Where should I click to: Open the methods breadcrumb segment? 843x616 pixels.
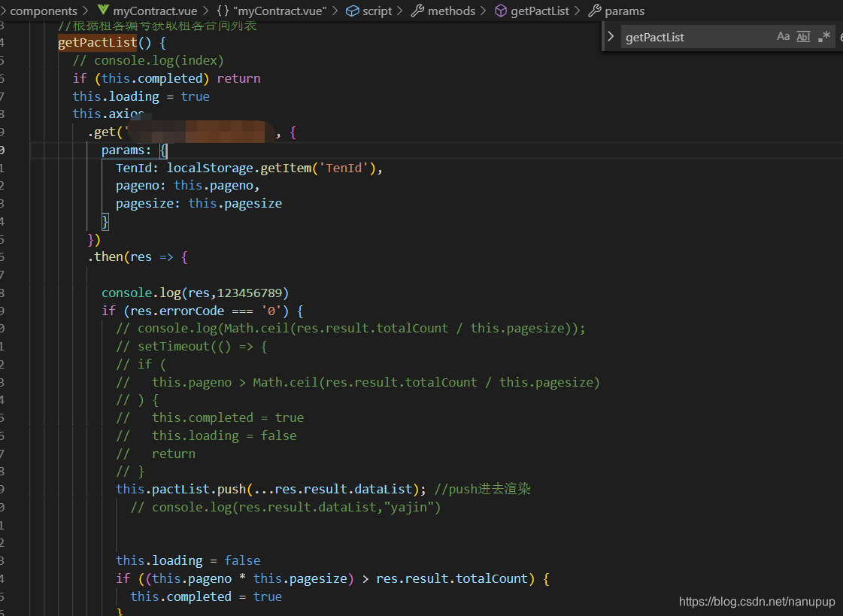coord(452,11)
